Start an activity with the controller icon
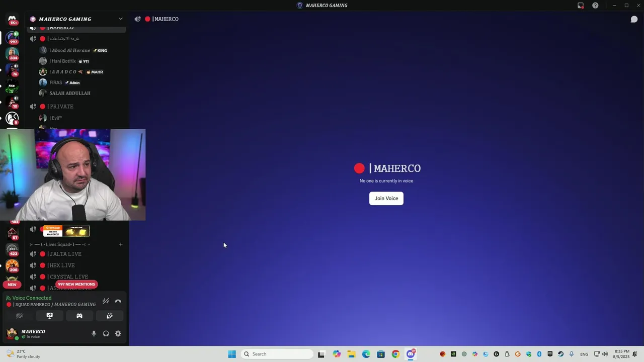This screenshot has height=362, width=644. click(x=79, y=316)
